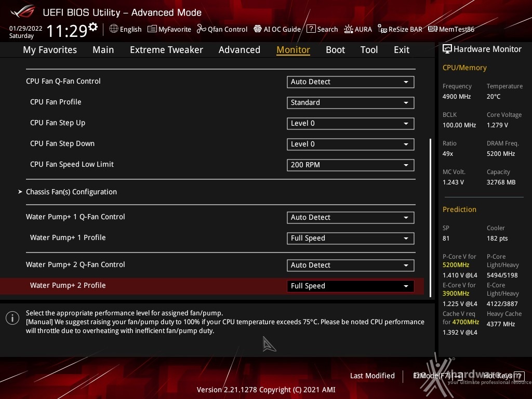
Task: Click the date 01/29/2022 Saturday
Action: 25,32
